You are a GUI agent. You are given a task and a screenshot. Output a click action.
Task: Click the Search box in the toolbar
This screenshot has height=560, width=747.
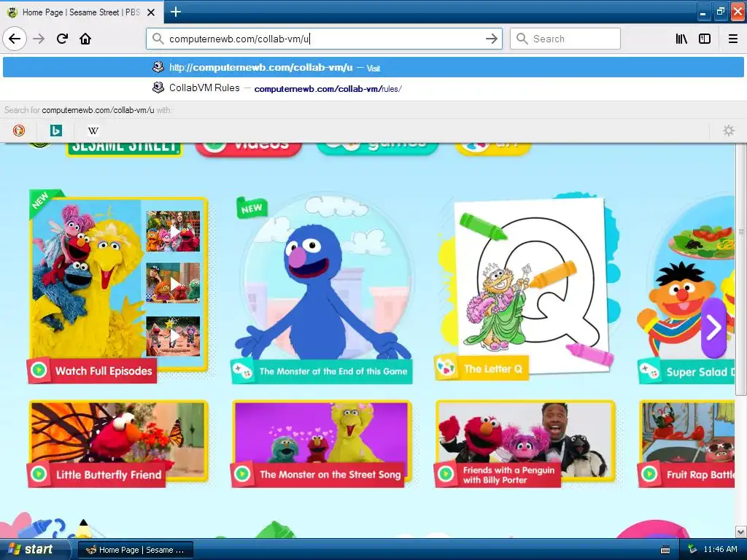565,39
